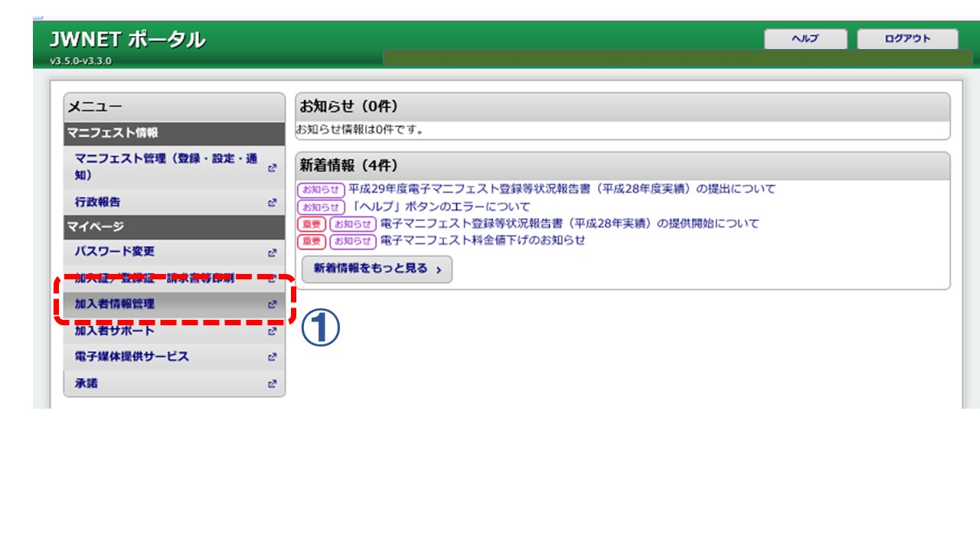The width and height of the screenshot is (980, 551).
Task: Click external-link icon next to 電子媒体提供サービス
Action: (x=272, y=357)
